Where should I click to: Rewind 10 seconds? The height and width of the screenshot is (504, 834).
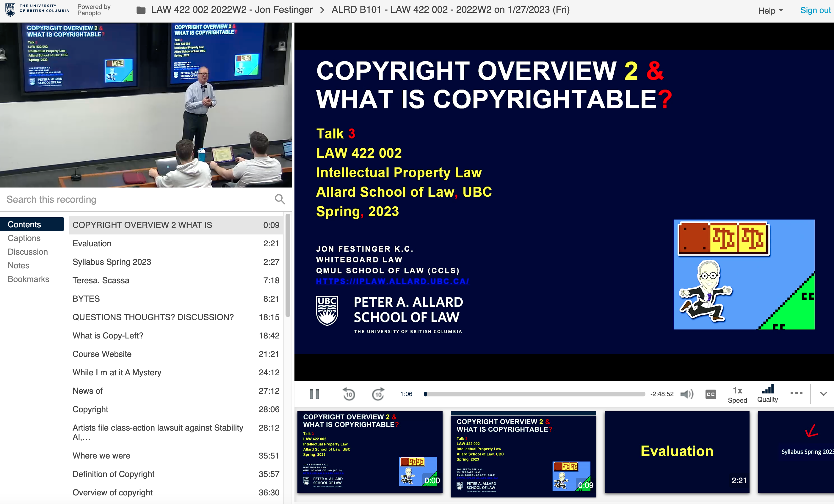tap(349, 394)
